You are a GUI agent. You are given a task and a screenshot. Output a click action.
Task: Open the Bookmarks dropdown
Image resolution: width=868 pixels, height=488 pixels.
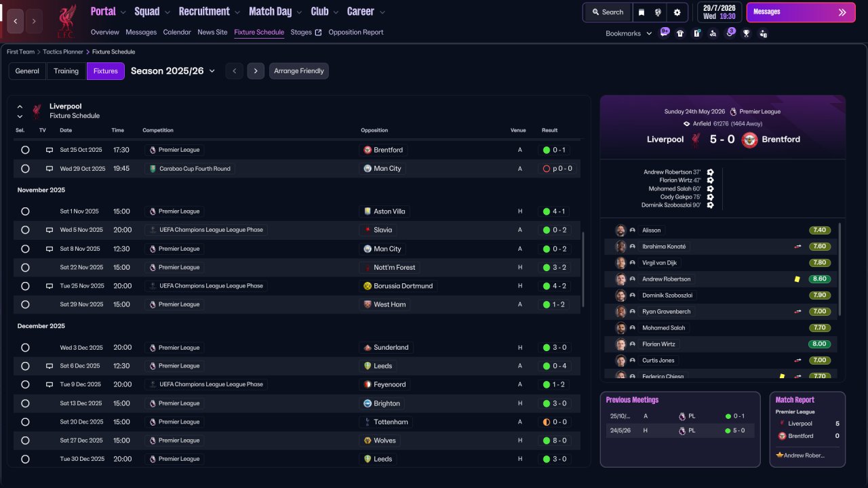pyautogui.click(x=629, y=33)
